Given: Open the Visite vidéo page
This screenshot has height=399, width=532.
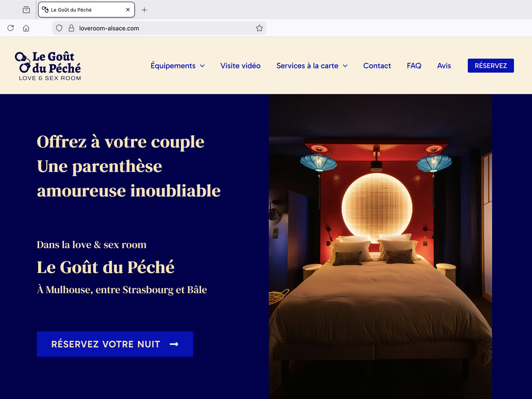Looking at the screenshot, I should point(240,66).
